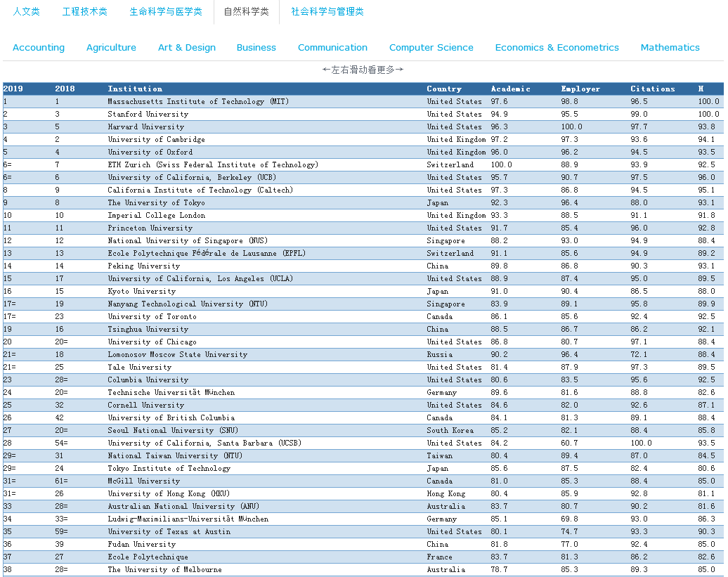Go to the Agriculture subject link

pyautogui.click(x=111, y=48)
